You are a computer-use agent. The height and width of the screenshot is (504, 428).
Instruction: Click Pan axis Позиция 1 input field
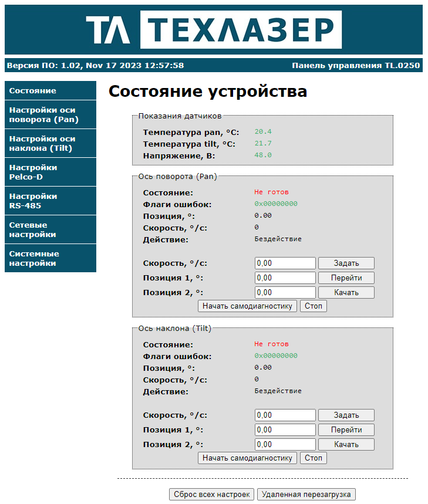click(x=285, y=278)
